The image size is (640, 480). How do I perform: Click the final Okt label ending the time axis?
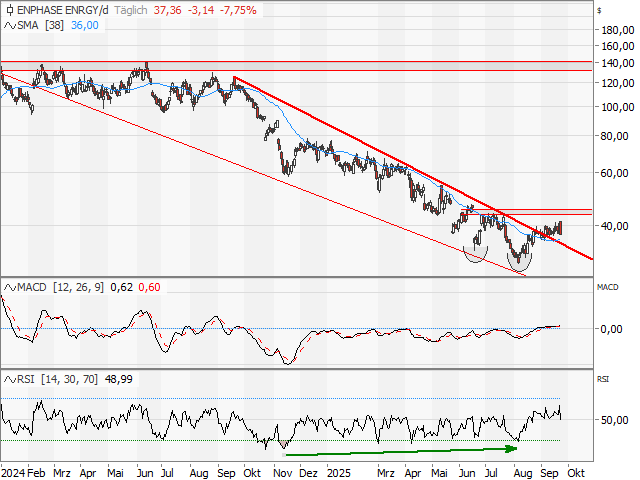coord(576,473)
